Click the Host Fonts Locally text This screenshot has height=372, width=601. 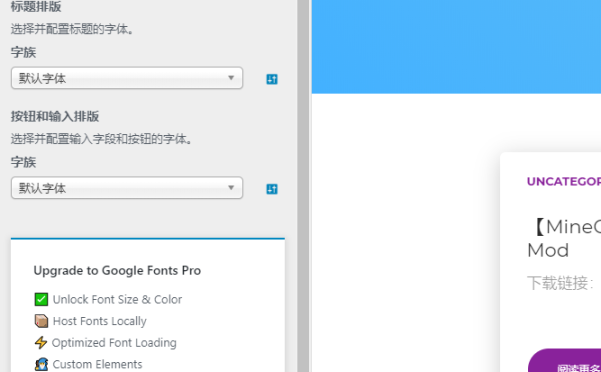(100, 321)
